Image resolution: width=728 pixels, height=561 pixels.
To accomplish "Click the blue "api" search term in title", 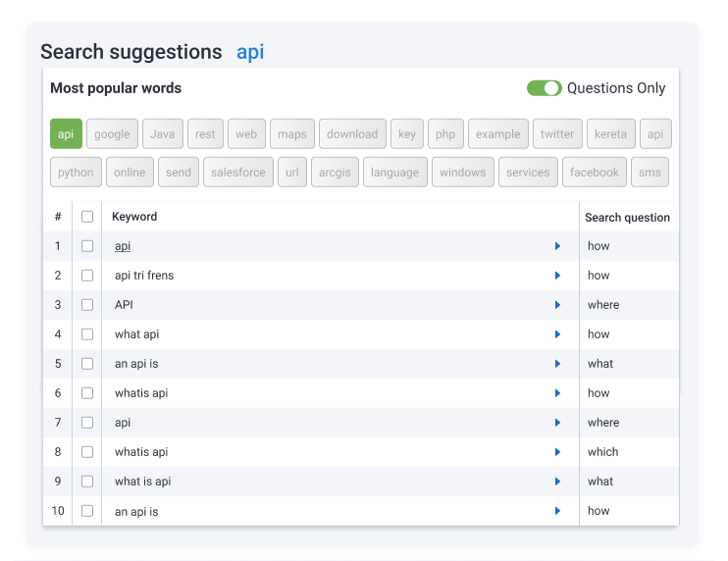I will coord(250,52).
